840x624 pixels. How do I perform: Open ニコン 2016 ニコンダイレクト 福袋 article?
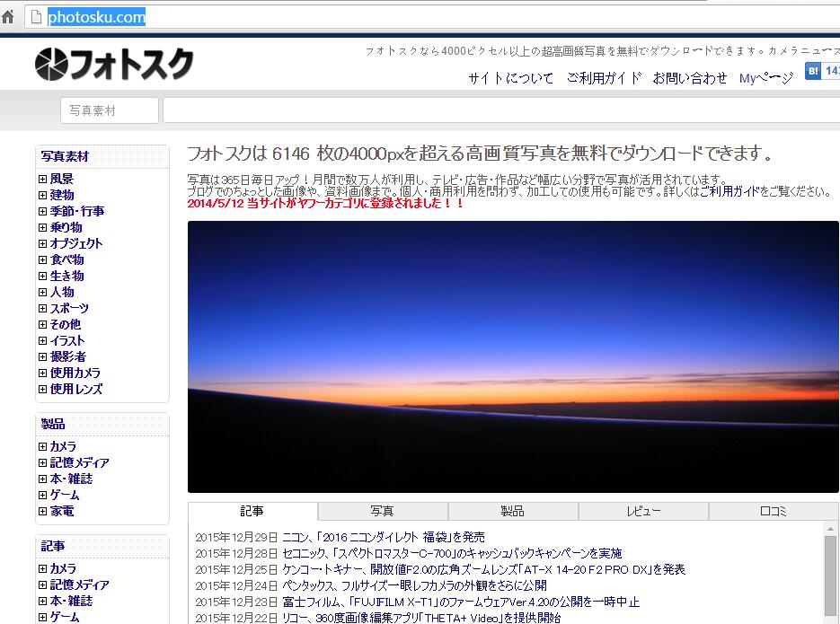click(x=383, y=537)
